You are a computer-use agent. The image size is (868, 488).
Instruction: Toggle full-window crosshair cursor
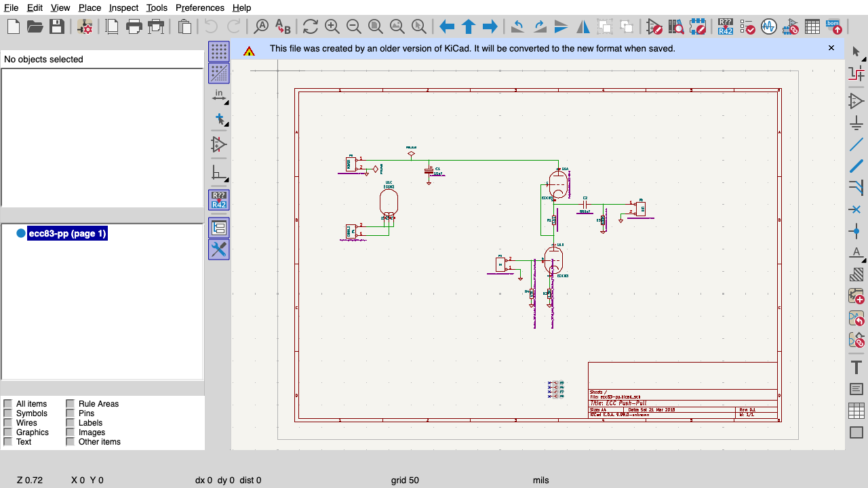pyautogui.click(x=218, y=119)
